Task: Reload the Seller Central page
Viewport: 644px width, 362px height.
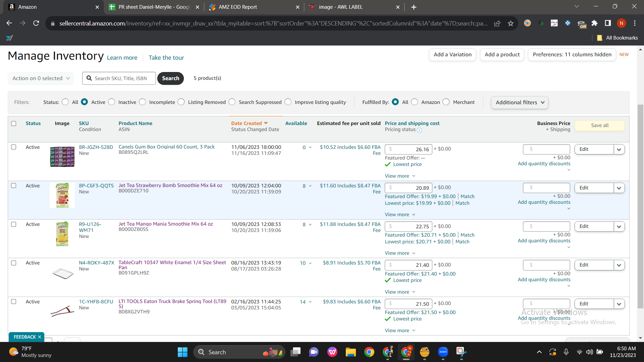Action: [x=36, y=23]
